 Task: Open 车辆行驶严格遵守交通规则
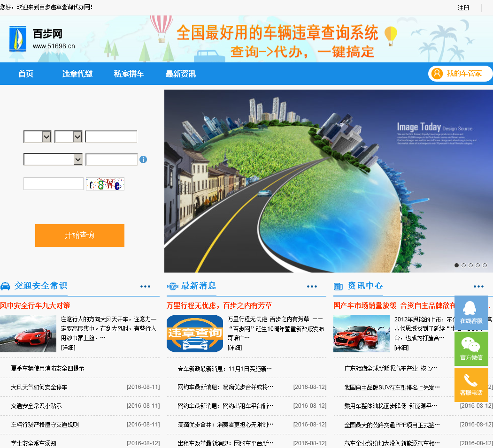point(45,425)
